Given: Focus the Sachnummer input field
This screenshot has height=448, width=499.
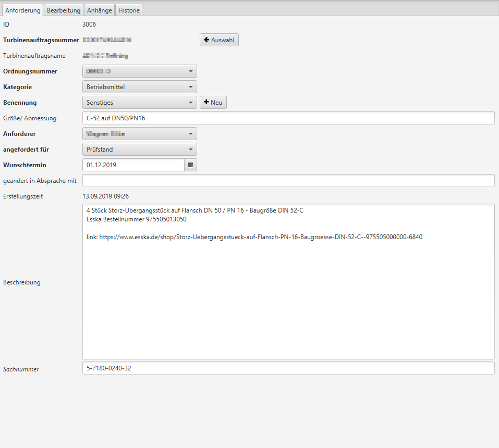Looking at the screenshot, I should tap(288, 368).
